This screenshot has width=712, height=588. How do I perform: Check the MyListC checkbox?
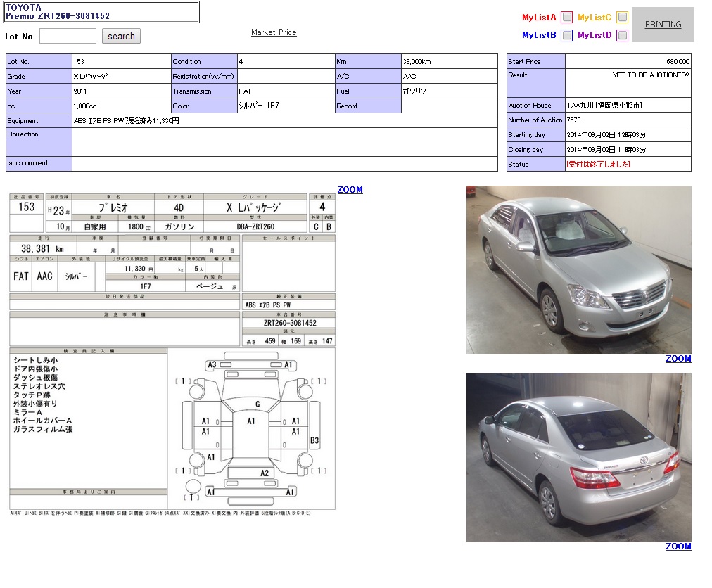coord(622,18)
